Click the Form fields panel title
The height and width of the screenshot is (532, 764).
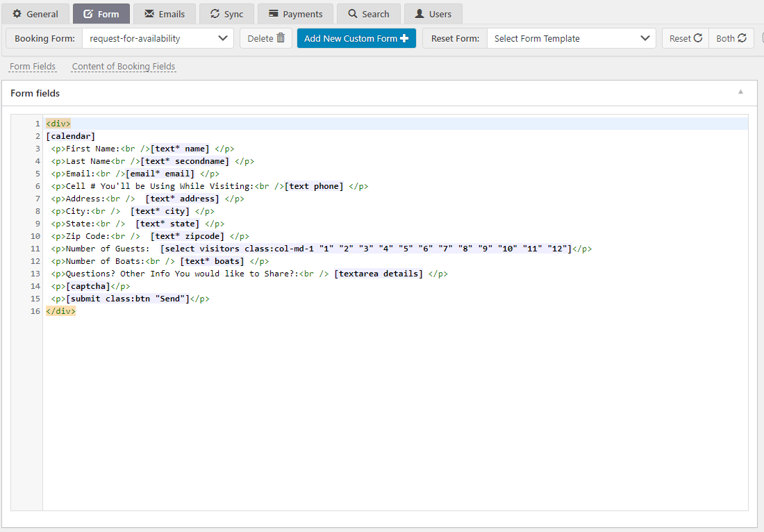coord(35,93)
